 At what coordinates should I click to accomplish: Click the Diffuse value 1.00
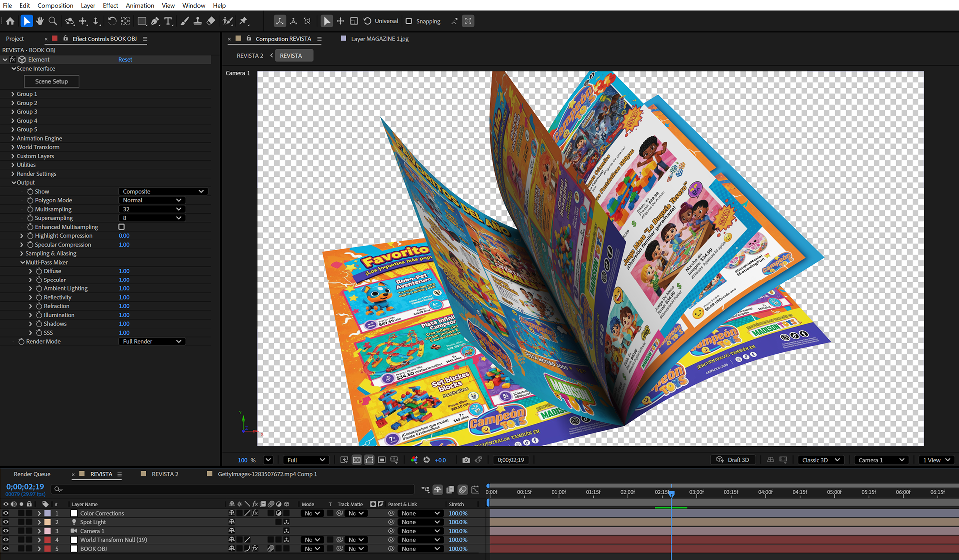coord(124,271)
